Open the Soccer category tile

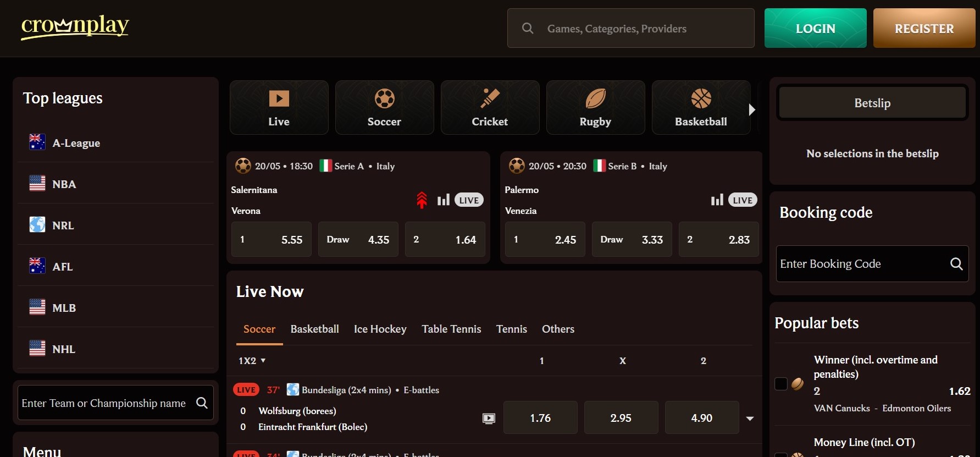tap(385, 108)
